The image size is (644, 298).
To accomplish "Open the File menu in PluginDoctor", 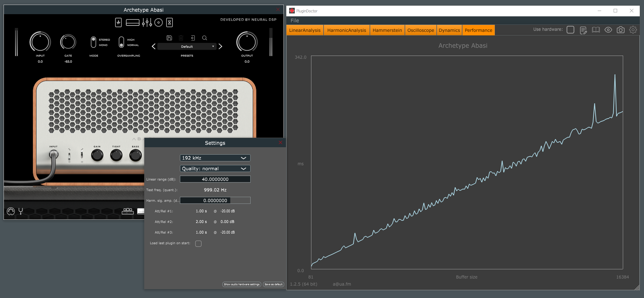I will pyautogui.click(x=295, y=21).
